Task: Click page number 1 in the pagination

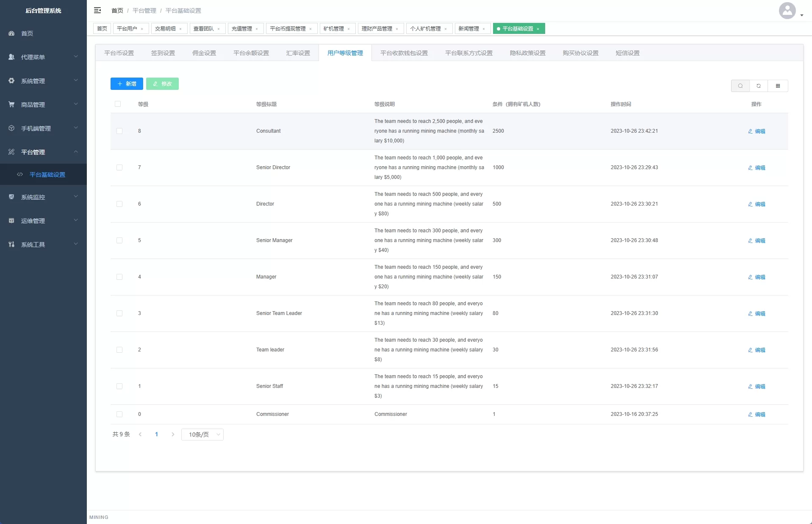Action: pyautogui.click(x=156, y=435)
